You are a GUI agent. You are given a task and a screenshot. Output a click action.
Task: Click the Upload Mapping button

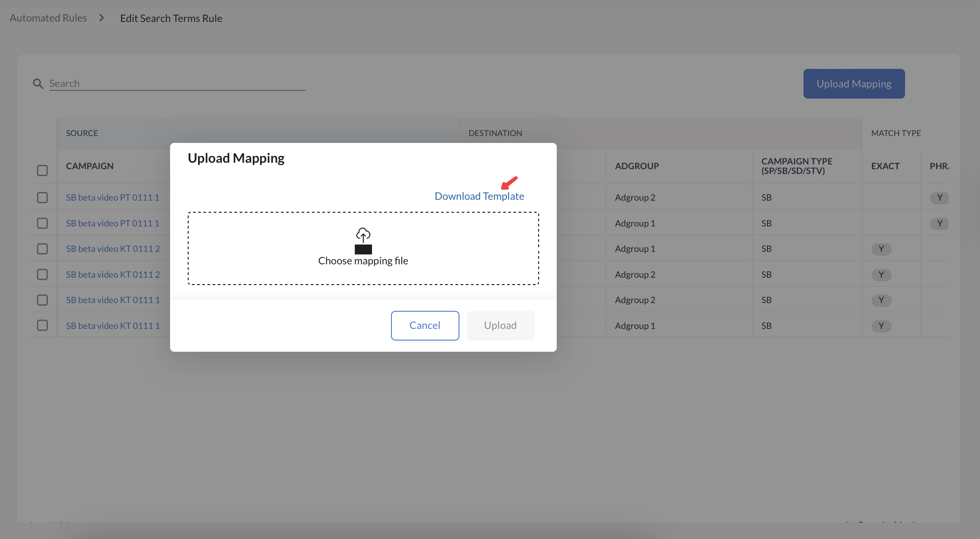(854, 84)
